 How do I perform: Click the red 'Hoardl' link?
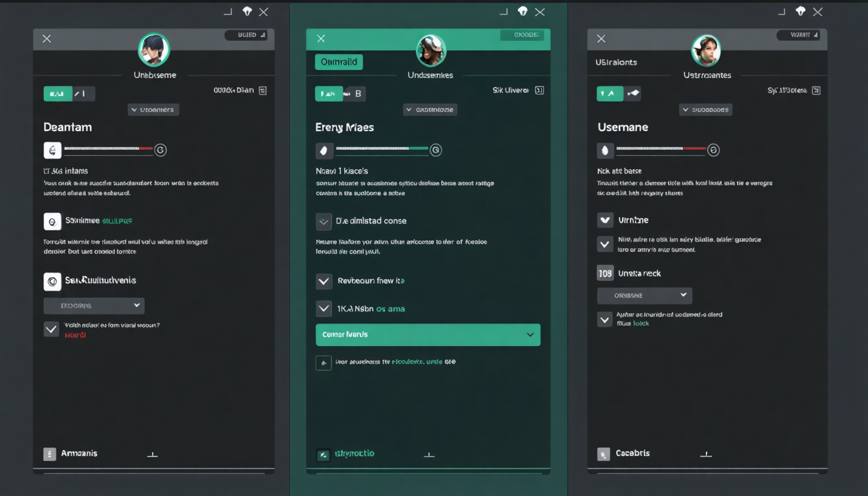tap(75, 335)
